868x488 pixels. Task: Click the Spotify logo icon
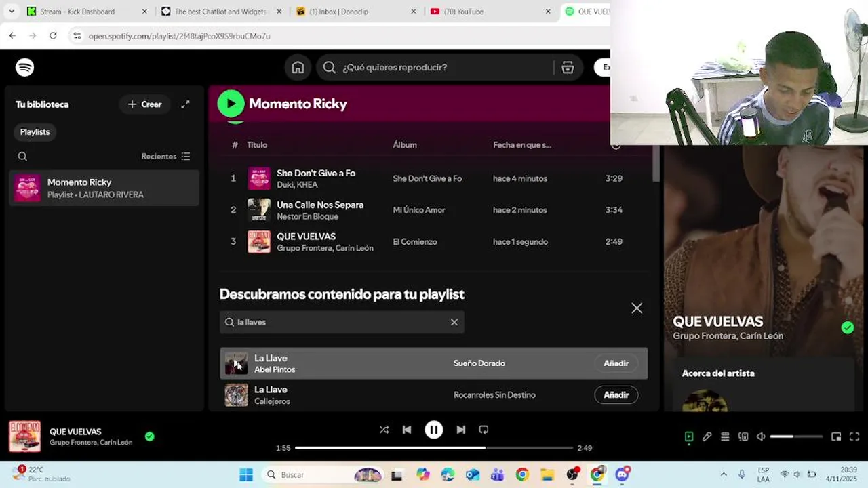pyautogui.click(x=25, y=67)
